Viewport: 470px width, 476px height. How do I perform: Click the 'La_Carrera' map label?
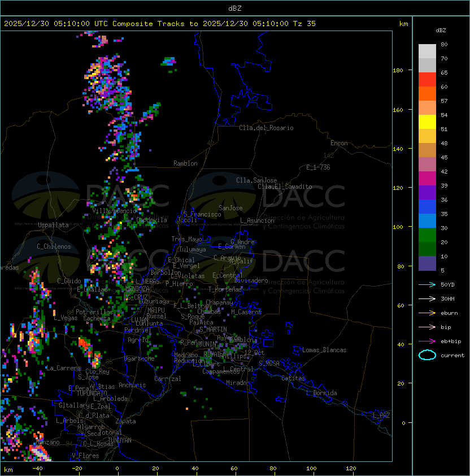click(x=63, y=368)
